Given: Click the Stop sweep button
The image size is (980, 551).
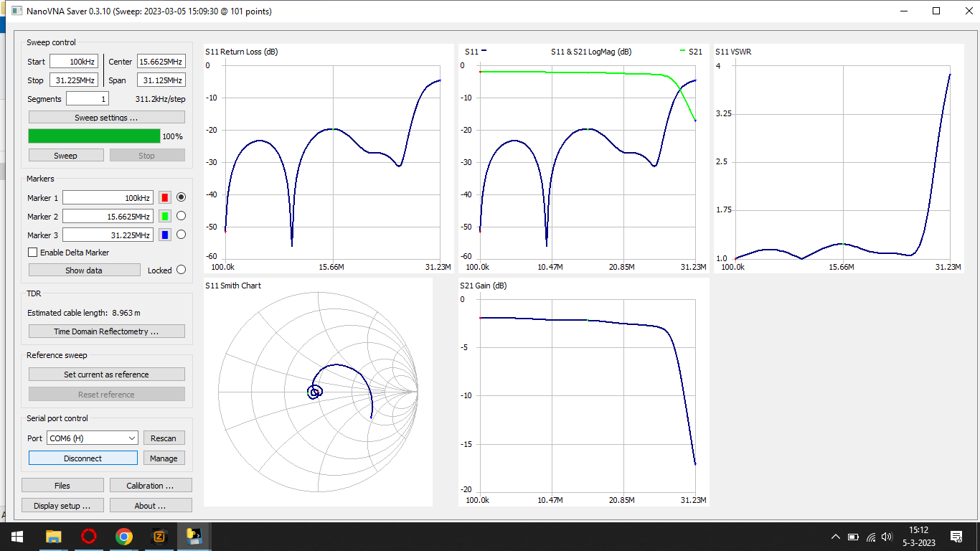Looking at the screenshot, I should (146, 155).
